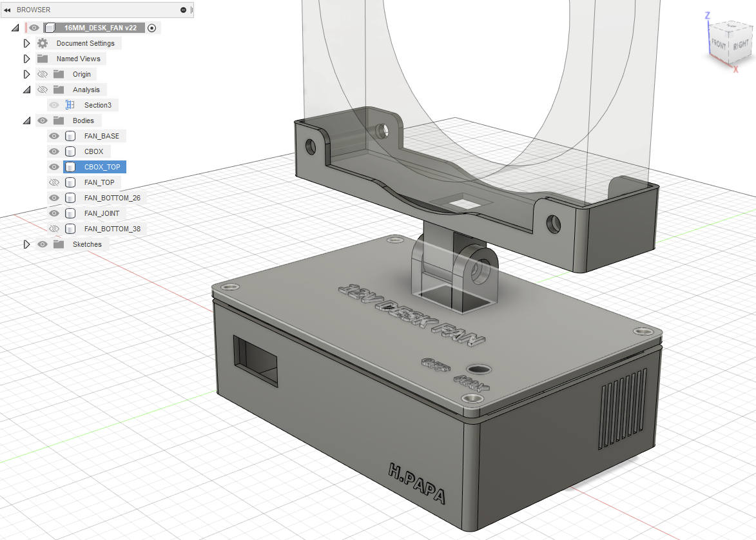Screen dimensions: 756x540
Task: Hide the FAN_JOINT body
Action: pos(54,213)
